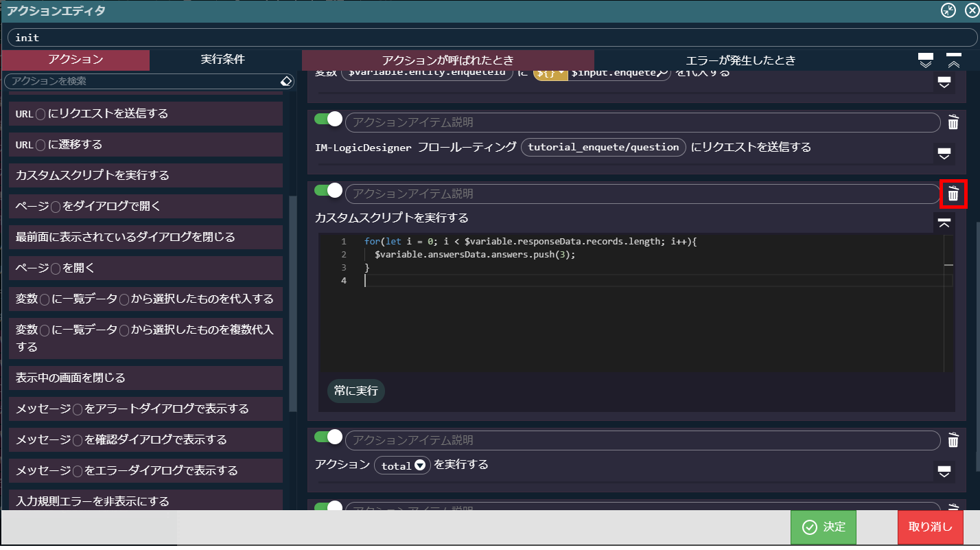Delete the 'total' action item

[x=953, y=440]
